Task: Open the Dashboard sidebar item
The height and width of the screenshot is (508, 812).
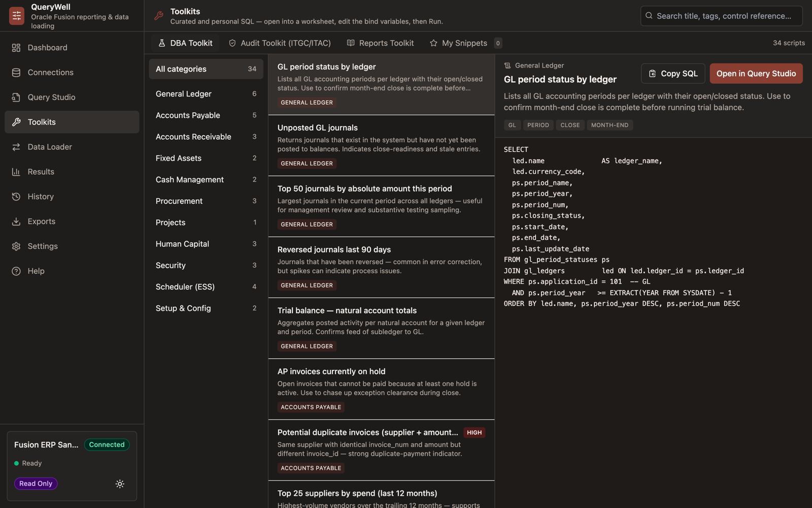Action: click(x=72, y=47)
